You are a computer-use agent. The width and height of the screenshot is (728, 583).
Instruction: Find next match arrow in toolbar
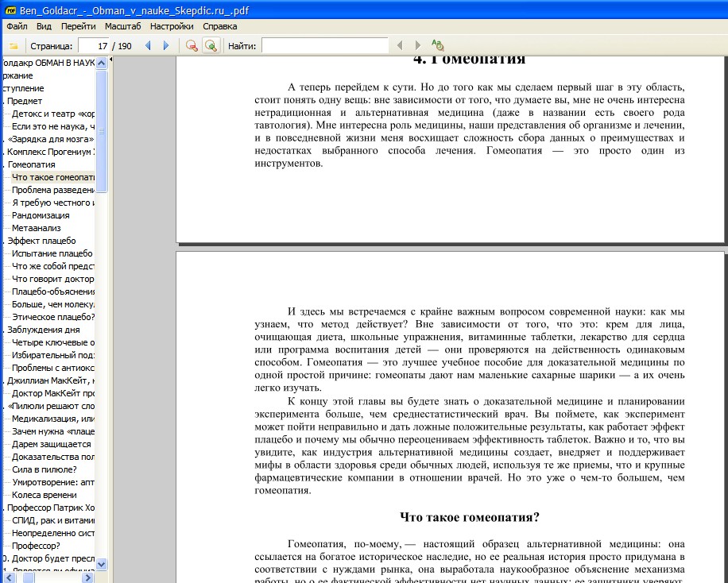point(418,46)
